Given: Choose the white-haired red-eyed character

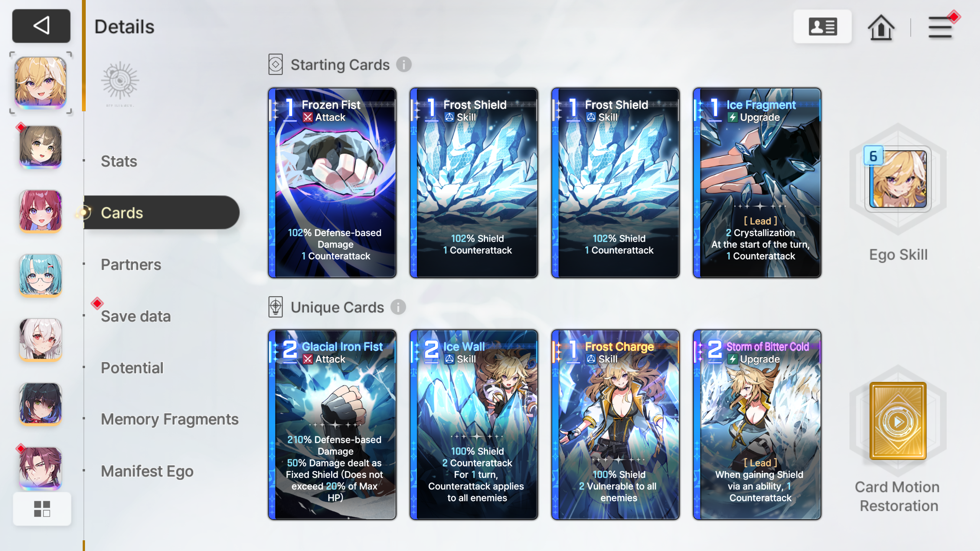Looking at the screenshot, I should (x=41, y=339).
